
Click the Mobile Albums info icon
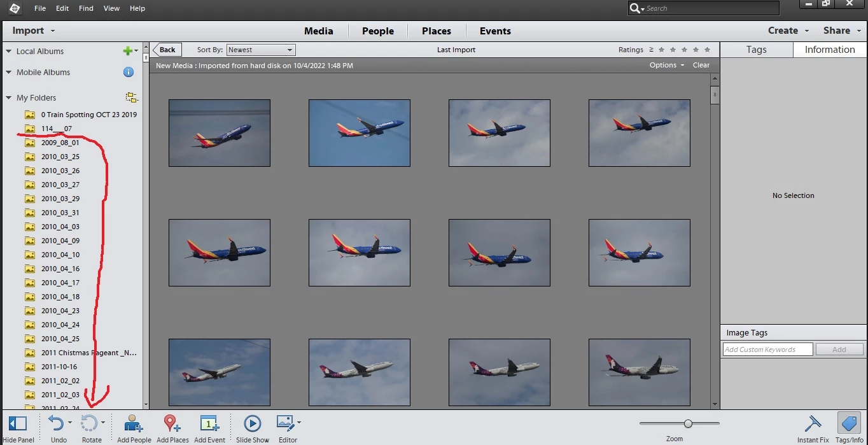click(129, 72)
